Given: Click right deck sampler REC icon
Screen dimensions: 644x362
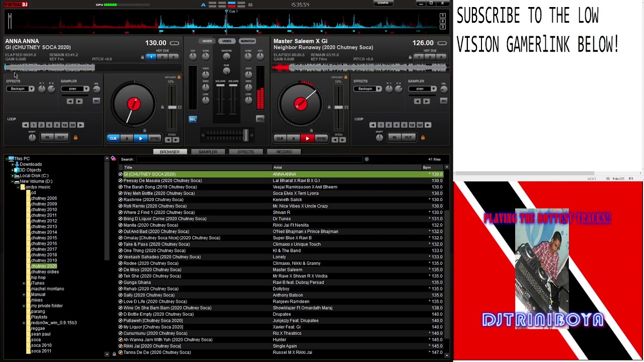Looking at the screenshot, I should coord(443,101).
